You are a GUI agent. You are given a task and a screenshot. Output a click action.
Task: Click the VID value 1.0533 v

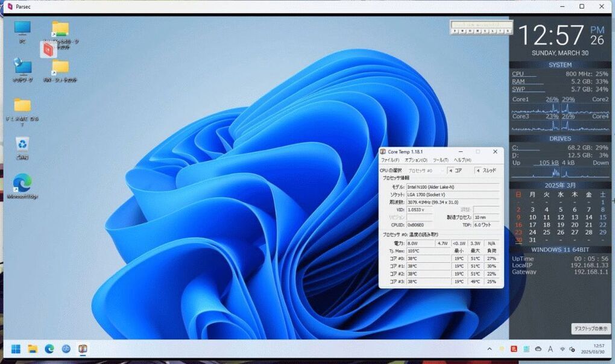(x=419, y=210)
